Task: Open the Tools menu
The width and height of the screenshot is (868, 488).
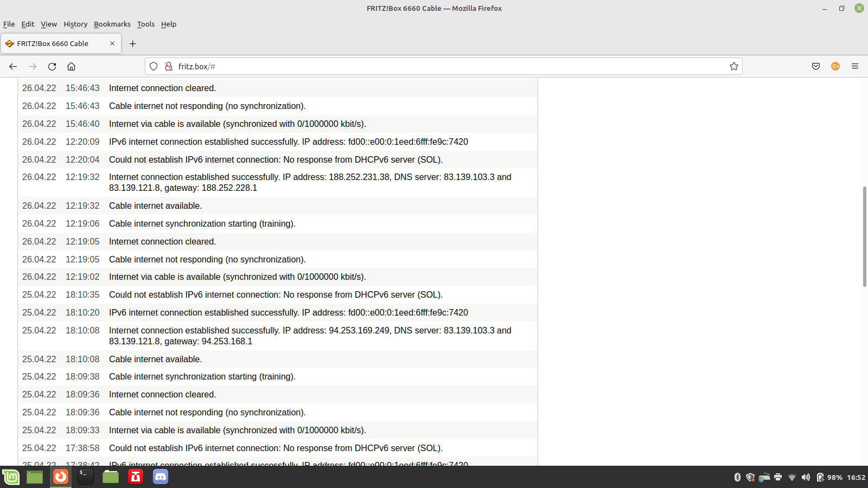Action: (146, 24)
